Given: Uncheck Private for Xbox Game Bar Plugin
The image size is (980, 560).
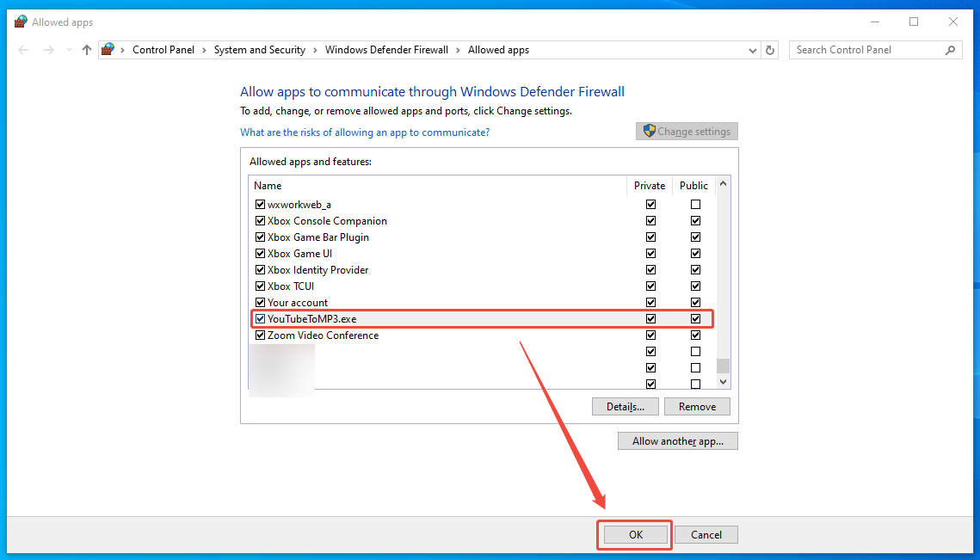Looking at the screenshot, I should tap(650, 237).
